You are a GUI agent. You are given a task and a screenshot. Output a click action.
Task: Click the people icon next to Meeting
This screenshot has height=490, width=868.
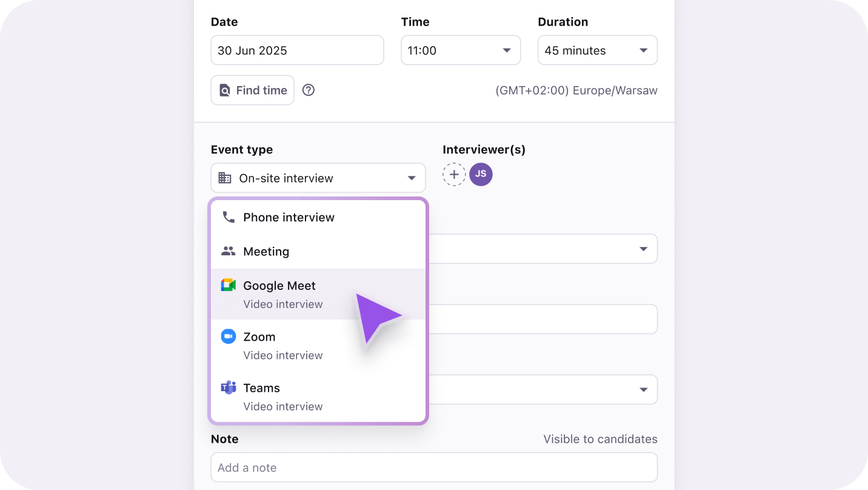[x=229, y=250]
